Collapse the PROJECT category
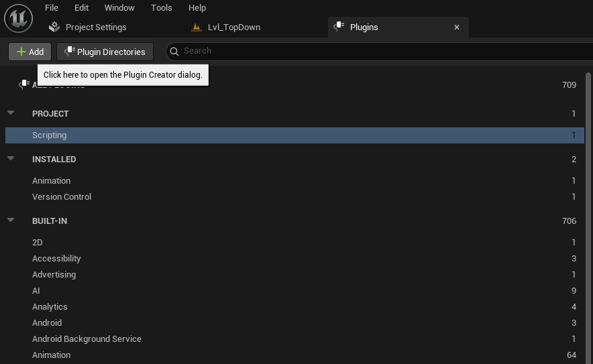This screenshot has width=593, height=364. pyautogui.click(x=11, y=113)
